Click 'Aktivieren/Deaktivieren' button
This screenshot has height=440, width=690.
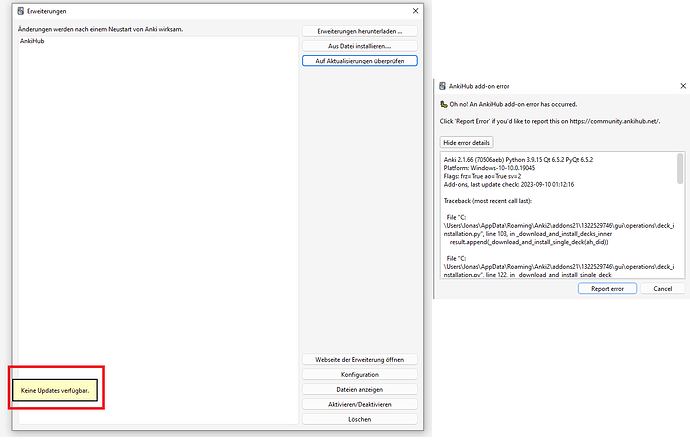point(360,404)
